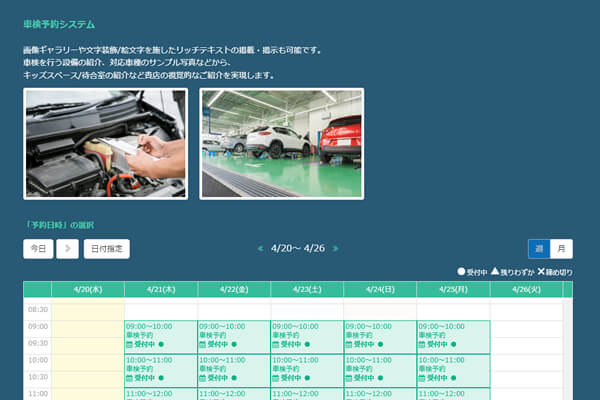
Task: Click calendar icon in 4/24 09:00 slot
Action: pyautogui.click(x=348, y=344)
